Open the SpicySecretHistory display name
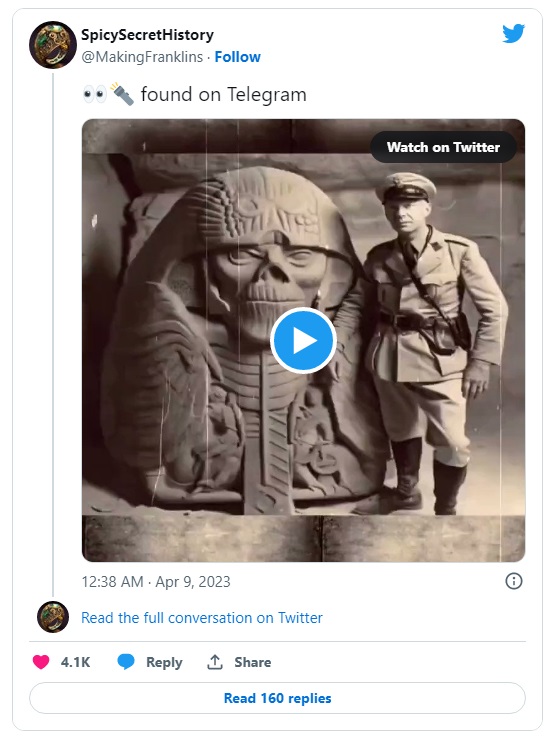The width and height of the screenshot is (554, 741). click(x=147, y=34)
